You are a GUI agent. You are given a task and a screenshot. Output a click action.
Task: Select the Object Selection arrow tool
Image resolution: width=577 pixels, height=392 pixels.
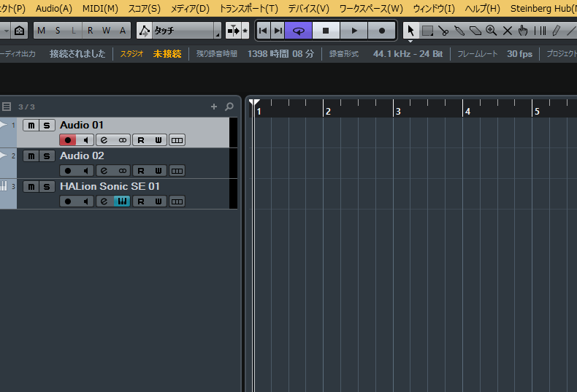[410, 31]
